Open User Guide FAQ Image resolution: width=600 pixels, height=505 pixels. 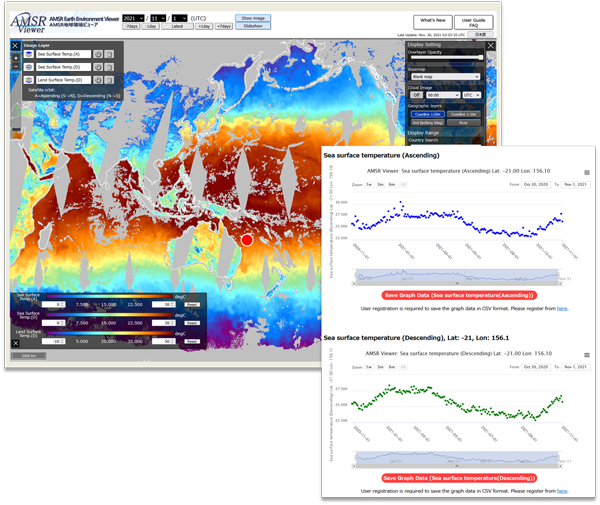click(x=473, y=22)
